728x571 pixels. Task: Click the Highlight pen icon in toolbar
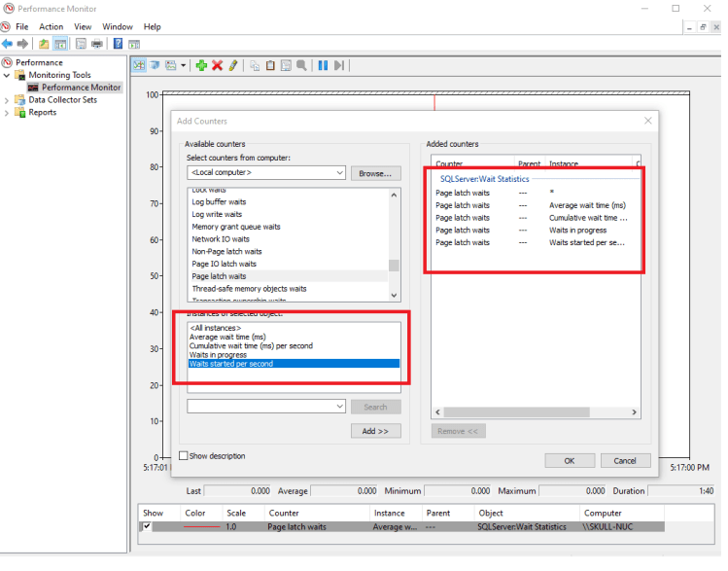232,65
